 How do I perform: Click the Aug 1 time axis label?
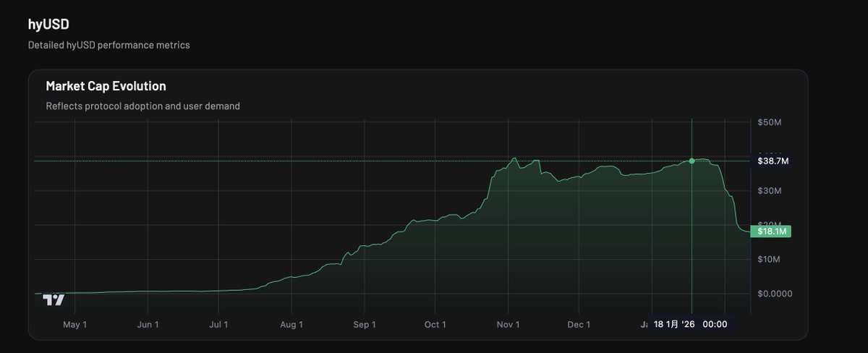tap(292, 325)
